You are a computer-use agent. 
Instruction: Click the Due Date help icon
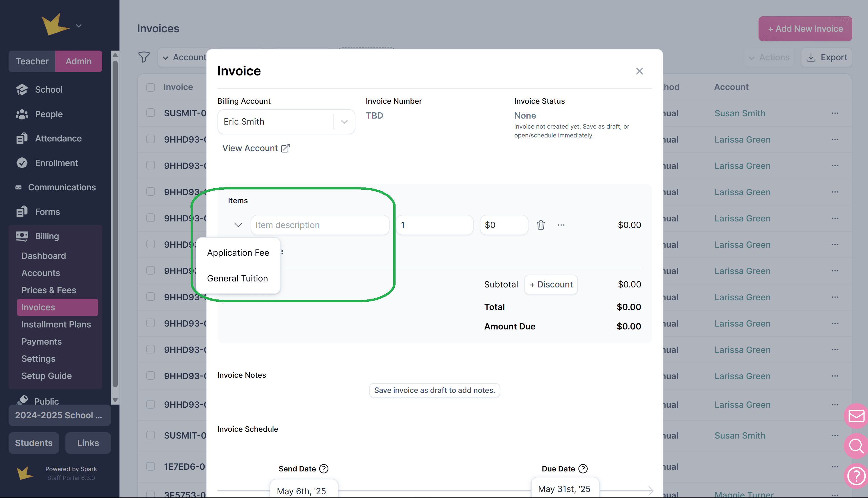[x=583, y=469]
